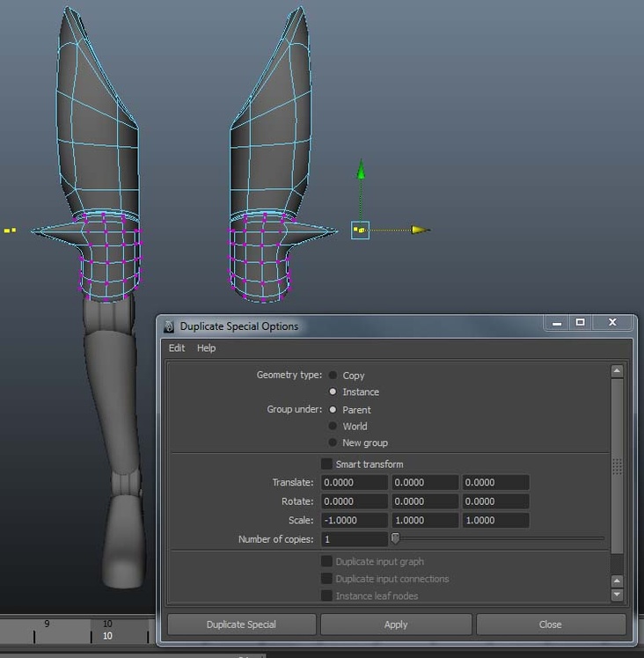
Task: Click the Maya icon in dialog title bar
Action: (169, 326)
